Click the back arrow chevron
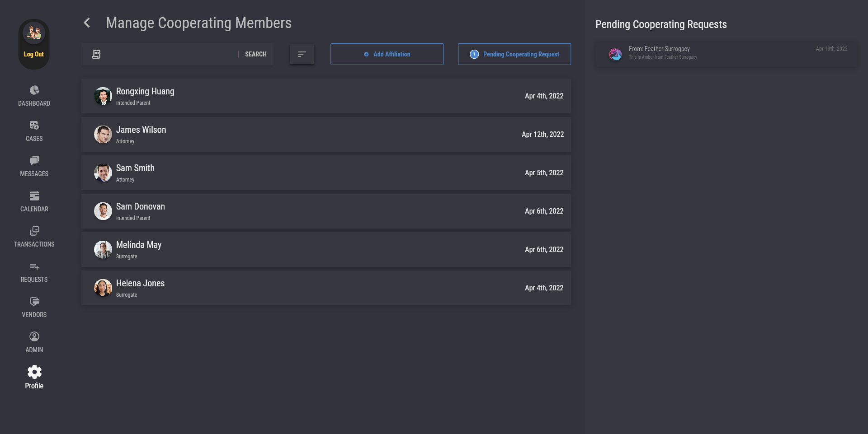 pos(87,23)
